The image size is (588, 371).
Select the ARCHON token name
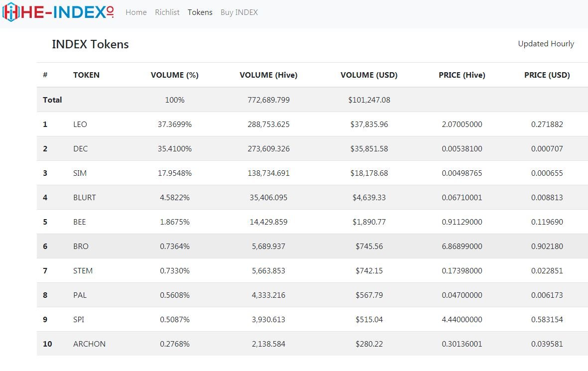(89, 344)
